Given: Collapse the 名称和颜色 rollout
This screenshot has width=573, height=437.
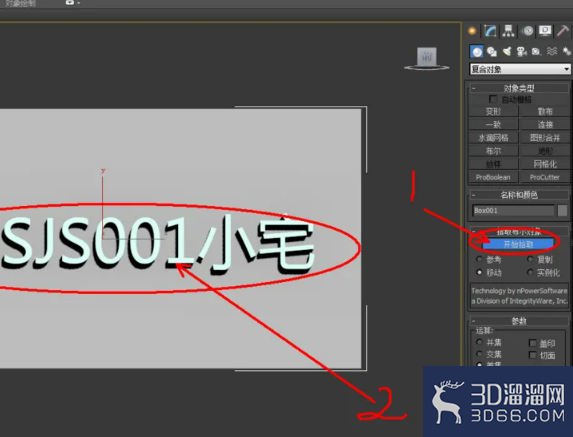Looking at the screenshot, I should (x=519, y=195).
